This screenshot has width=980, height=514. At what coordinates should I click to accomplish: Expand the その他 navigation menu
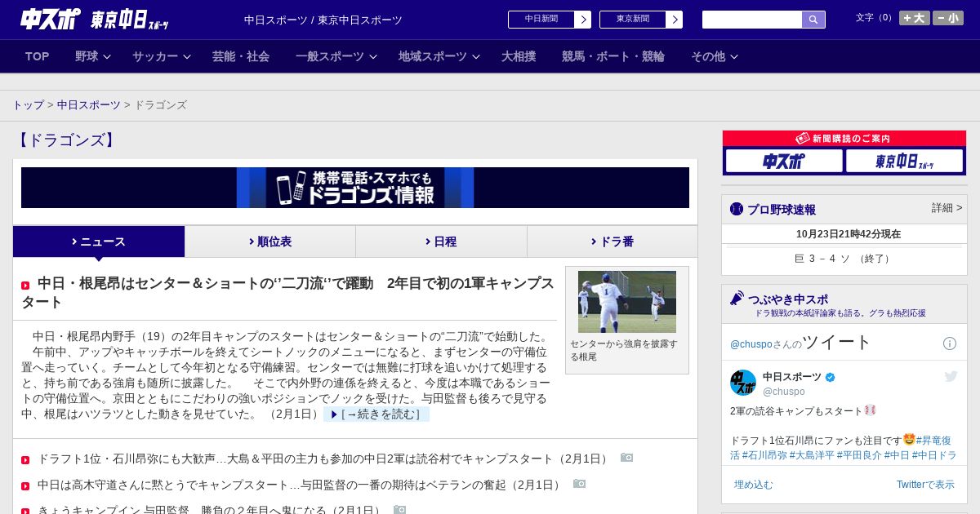(x=715, y=56)
